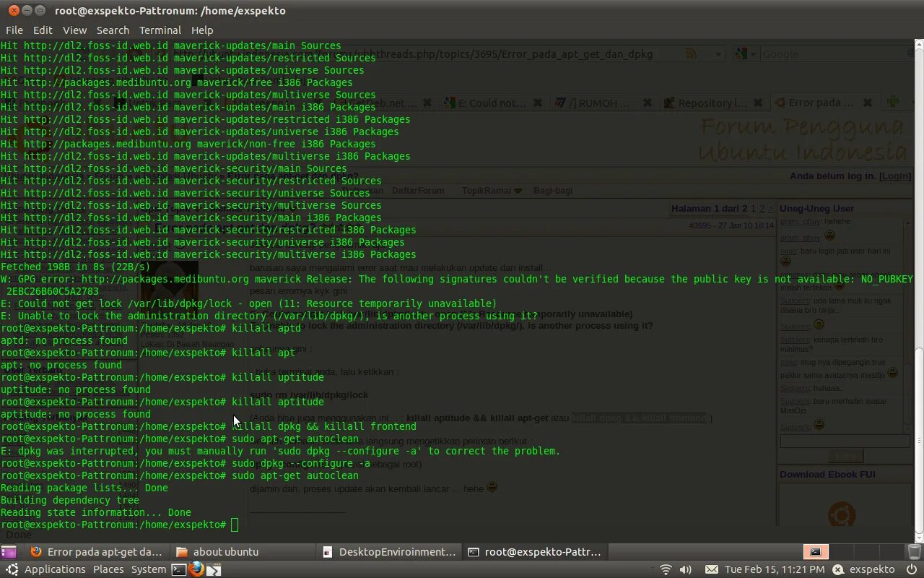Open the terminal Help menu
This screenshot has height=578, width=924.
(x=202, y=30)
